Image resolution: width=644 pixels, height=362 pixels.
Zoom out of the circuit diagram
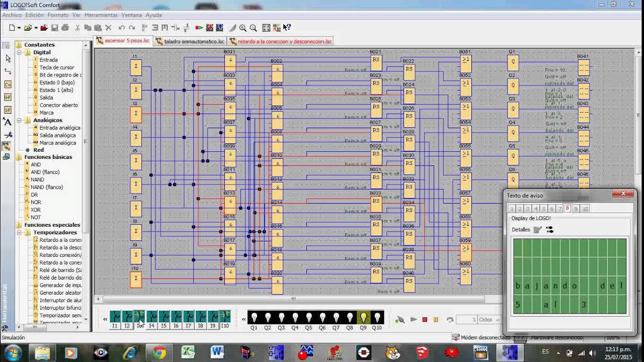[253, 28]
